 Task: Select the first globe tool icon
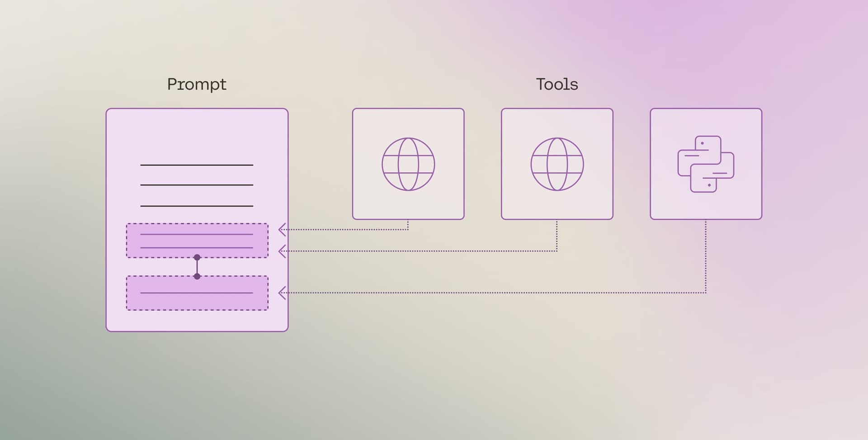tap(409, 164)
